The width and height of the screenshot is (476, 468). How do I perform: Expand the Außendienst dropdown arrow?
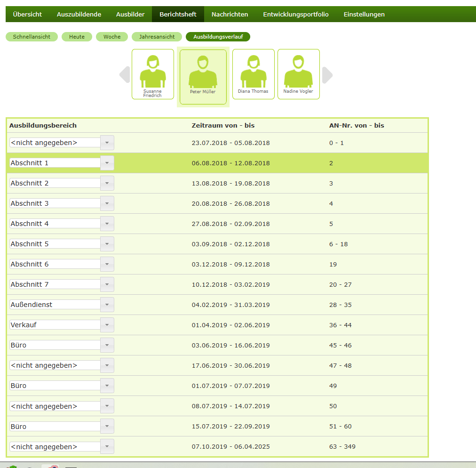coord(107,305)
